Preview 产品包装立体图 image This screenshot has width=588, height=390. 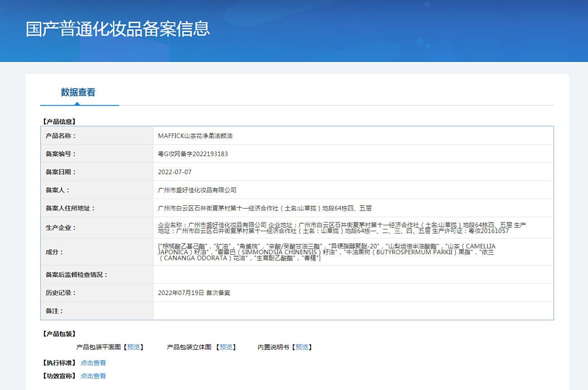click(226, 347)
